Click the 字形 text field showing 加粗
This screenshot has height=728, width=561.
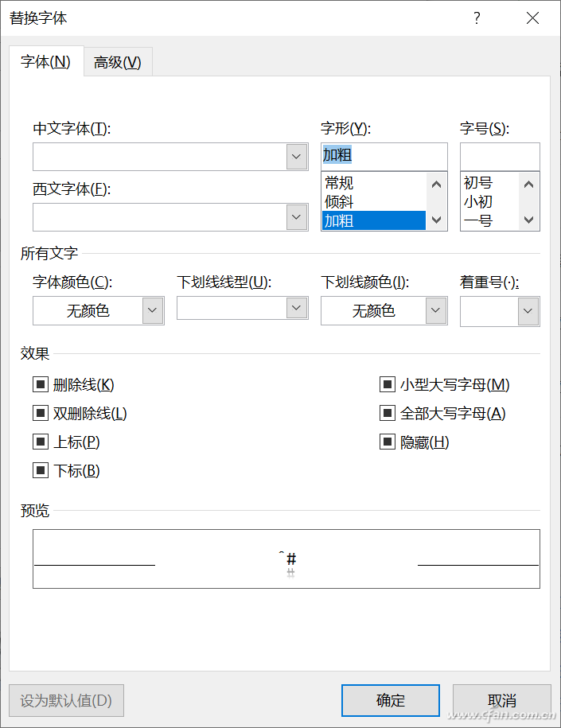(384, 157)
